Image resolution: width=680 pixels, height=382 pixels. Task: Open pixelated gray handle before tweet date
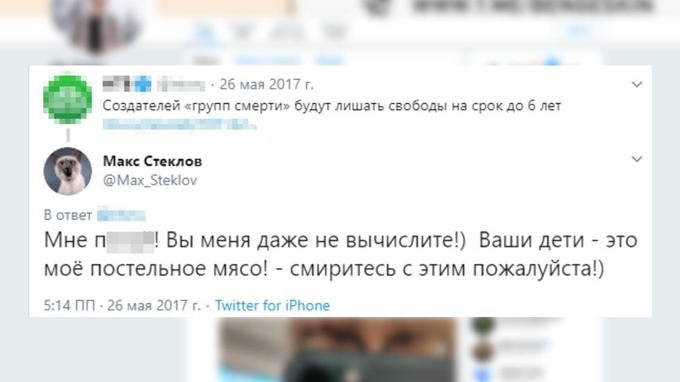click(x=181, y=85)
